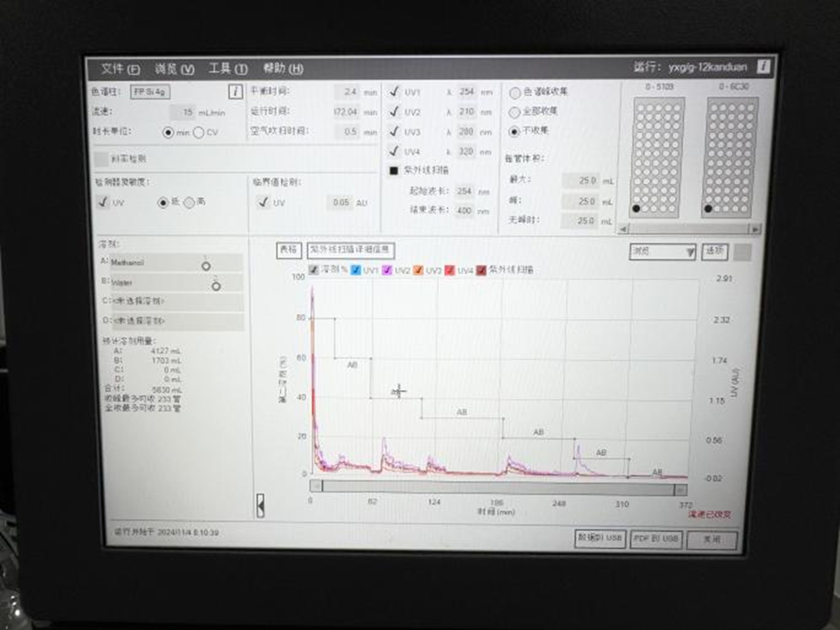Viewport: 840px width, 630px height.
Task: Select 全部收集 collect-all radio option
Action: (514, 112)
